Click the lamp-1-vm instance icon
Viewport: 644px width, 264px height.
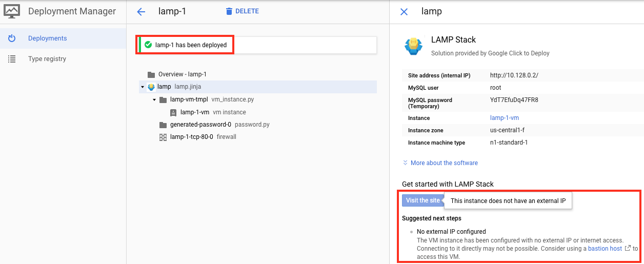pos(173,112)
